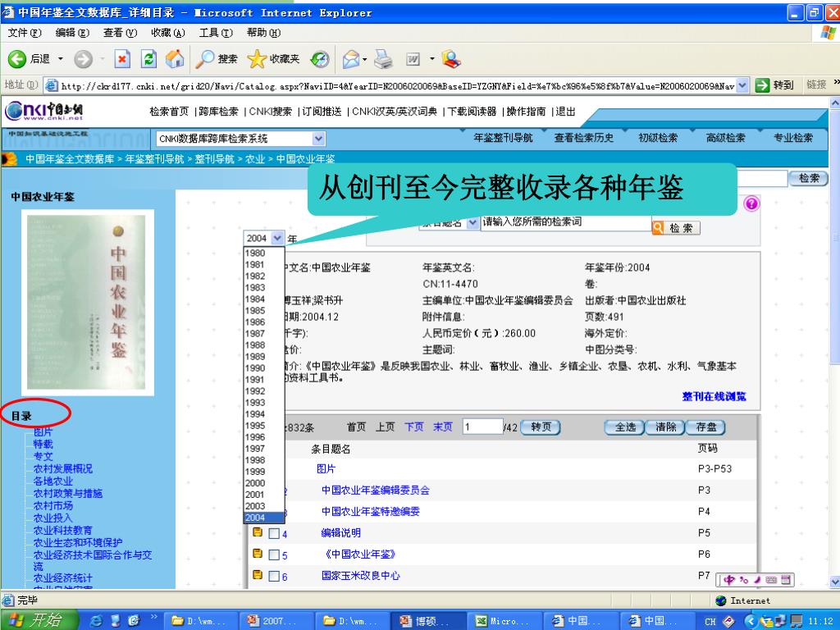Open the 查看 menu
840x630 pixels.
[x=120, y=33]
